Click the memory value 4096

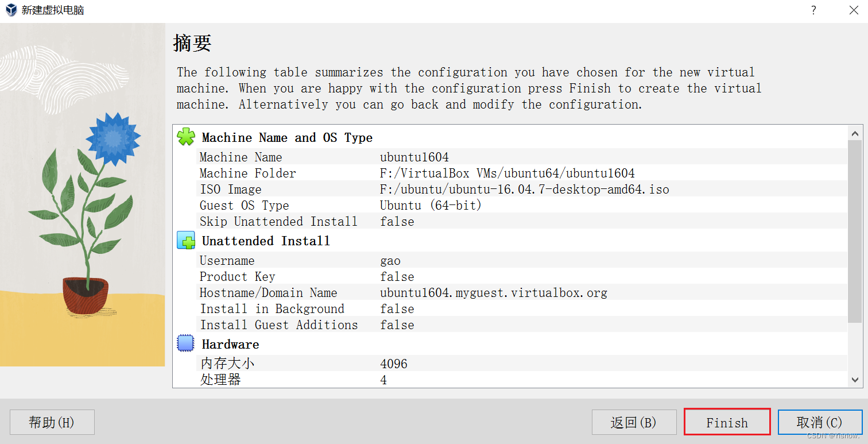pyautogui.click(x=394, y=364)
